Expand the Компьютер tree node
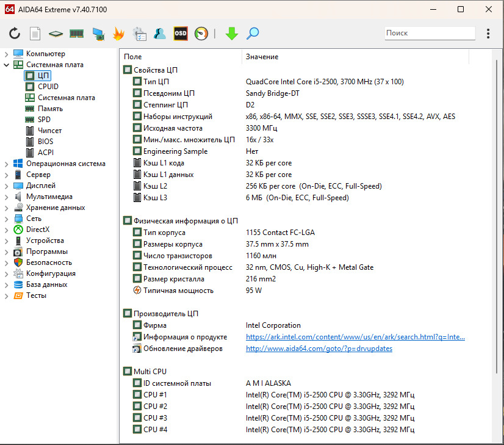 click(7, 54)
